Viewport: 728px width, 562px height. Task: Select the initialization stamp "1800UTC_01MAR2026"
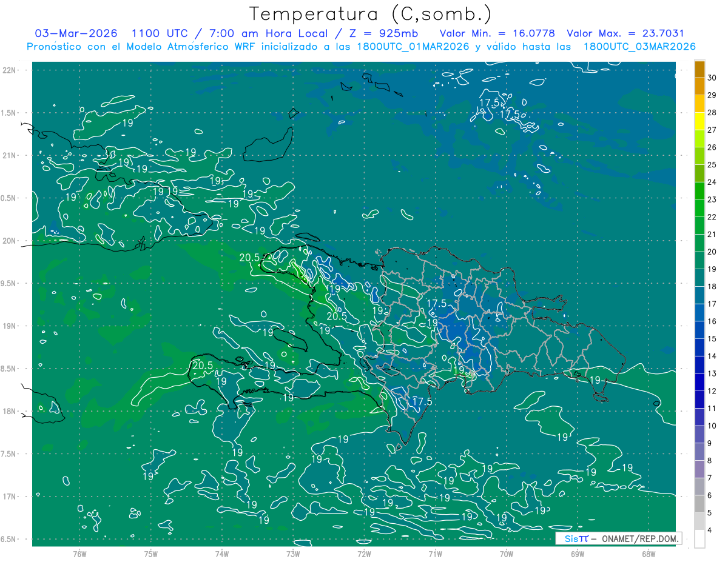(x=412, y=47)
